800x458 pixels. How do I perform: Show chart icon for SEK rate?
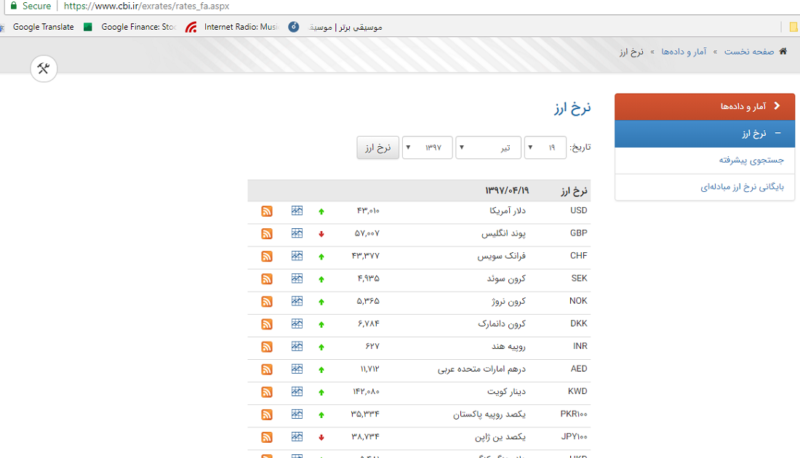(x=297, y=278)
